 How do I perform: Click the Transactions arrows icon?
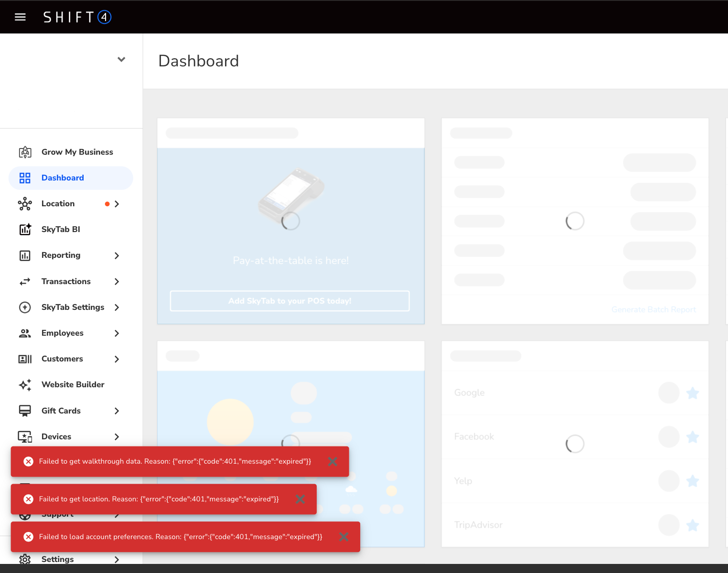point(25,282)
